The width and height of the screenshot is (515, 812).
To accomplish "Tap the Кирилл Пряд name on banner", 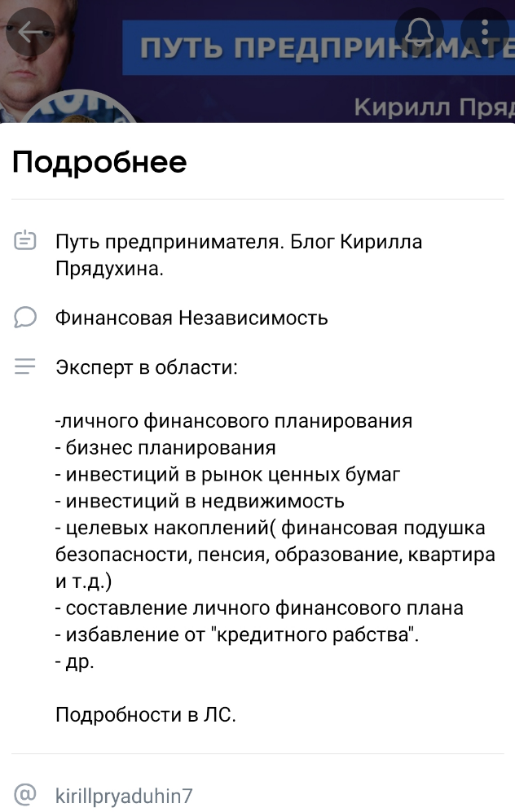I will 432,108.
